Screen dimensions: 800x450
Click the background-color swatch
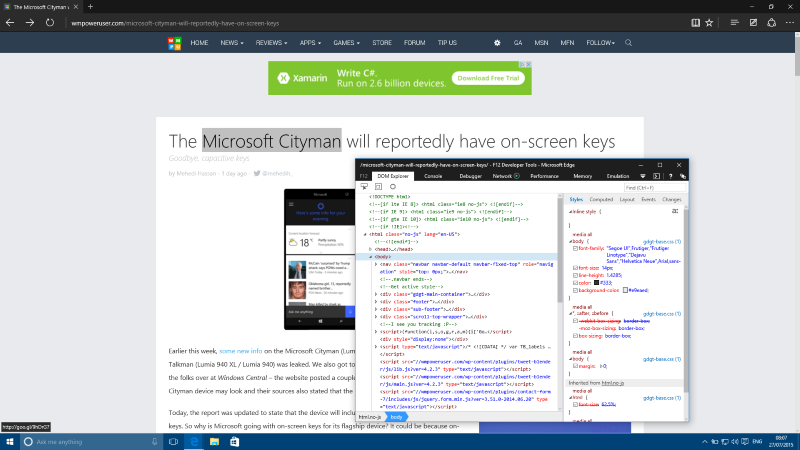[625, 290]
